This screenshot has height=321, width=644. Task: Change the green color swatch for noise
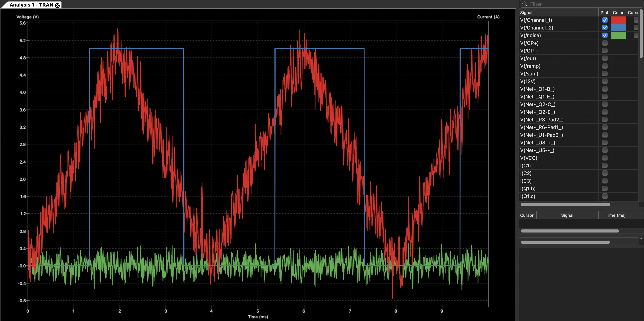click(x=618, y=35)
